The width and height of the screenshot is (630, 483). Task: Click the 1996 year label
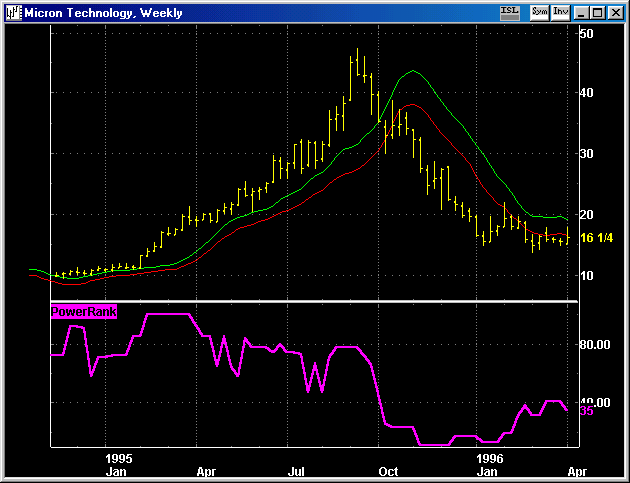pos(490,458)
